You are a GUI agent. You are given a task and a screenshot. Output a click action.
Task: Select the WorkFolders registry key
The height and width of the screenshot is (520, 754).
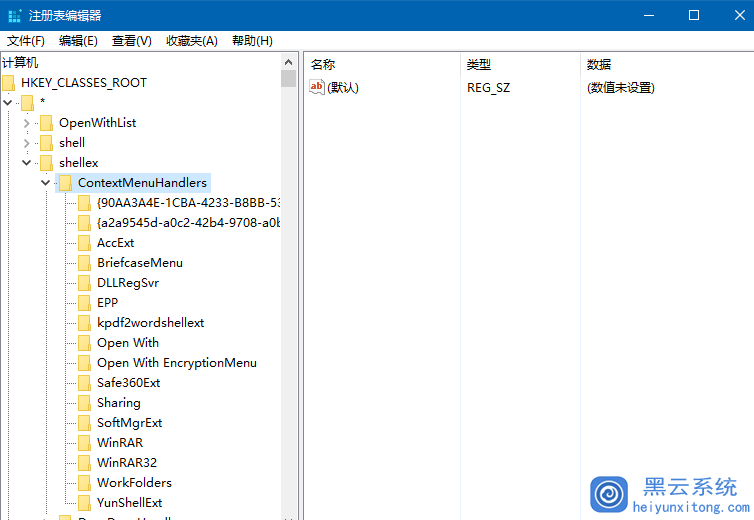coord(134,483)
